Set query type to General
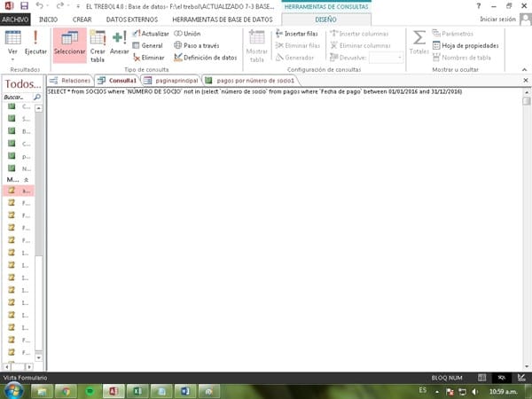This screenshot has height=399, width=532. pyautogui.click(x=147, y=45)
